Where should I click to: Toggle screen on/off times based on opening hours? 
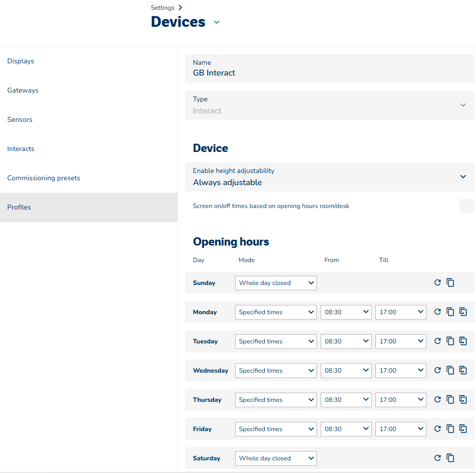pos(466,206)
